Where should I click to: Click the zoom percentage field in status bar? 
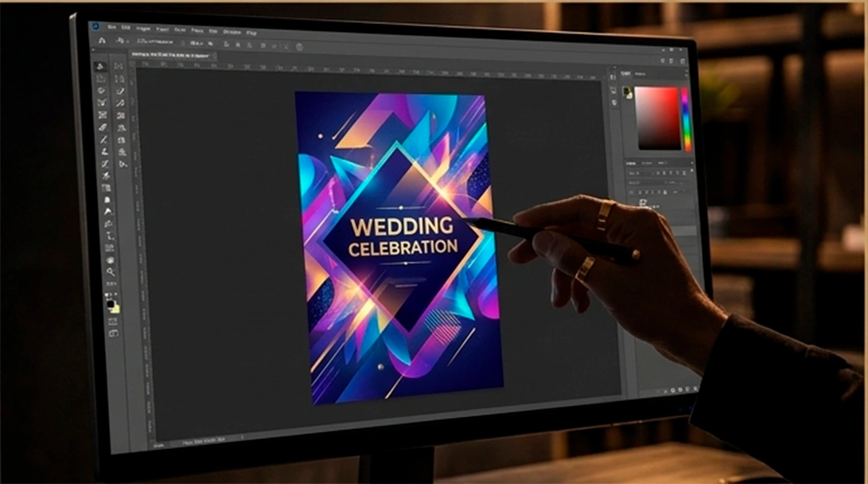click(159, 445)
